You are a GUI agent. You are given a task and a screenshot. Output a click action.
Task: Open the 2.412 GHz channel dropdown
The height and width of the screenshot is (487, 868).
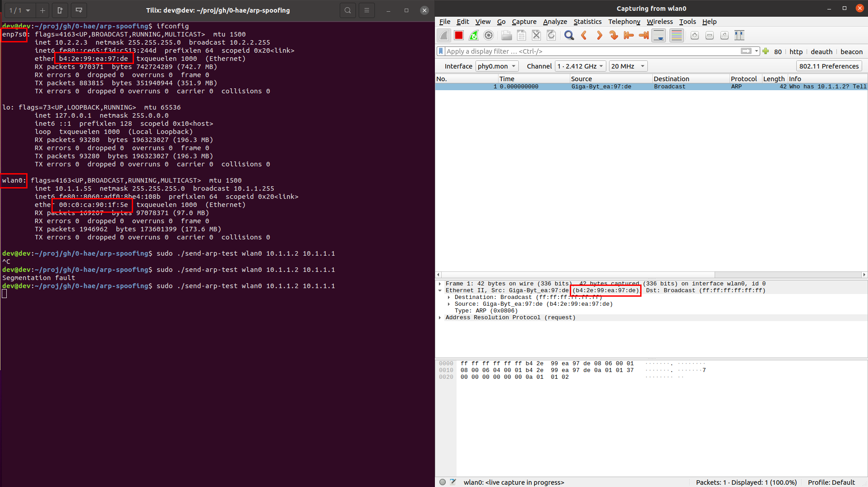click(580, 66)
